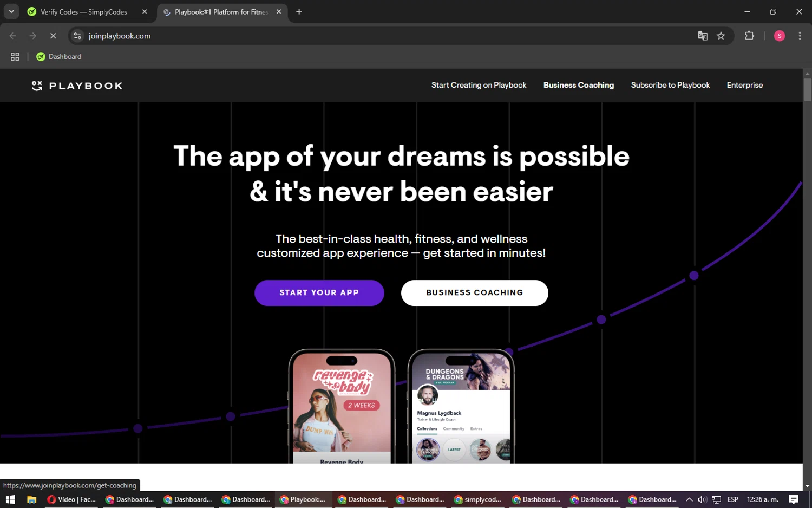The height and width of the screenshot is (508, 812).
Task: Select the Revenge Body phone mockup
Action: pos(342,406)
